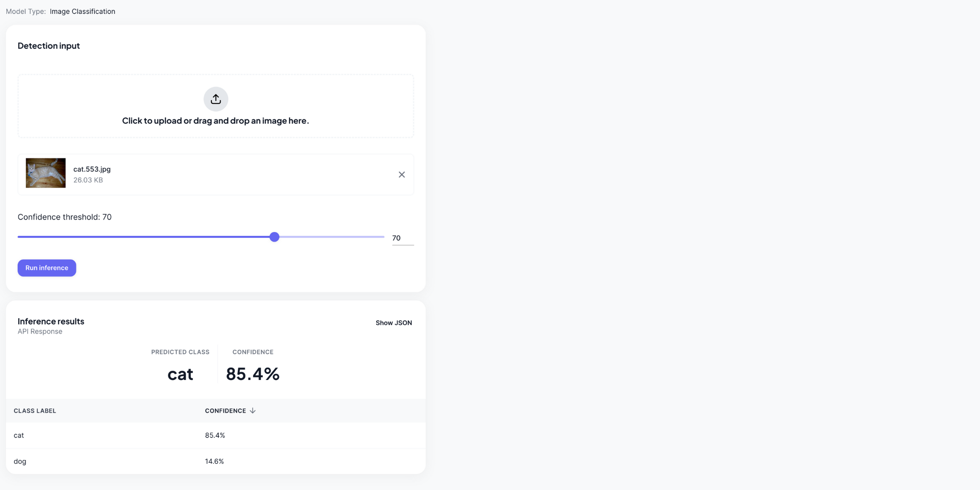Click the confidence threshold slider handle

coord(274,237)
